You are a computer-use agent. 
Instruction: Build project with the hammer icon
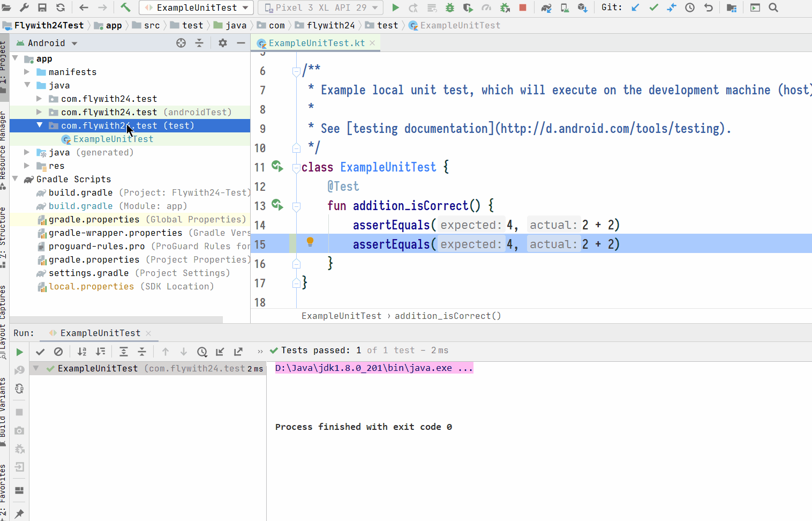point(125,8)
